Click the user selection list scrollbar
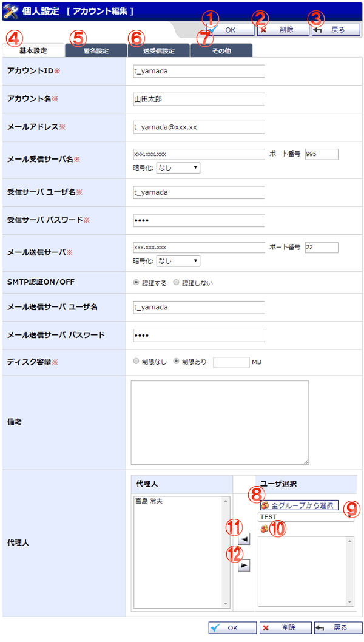The image size is (364, 642). pyautogui.click(x=350, y=571)
